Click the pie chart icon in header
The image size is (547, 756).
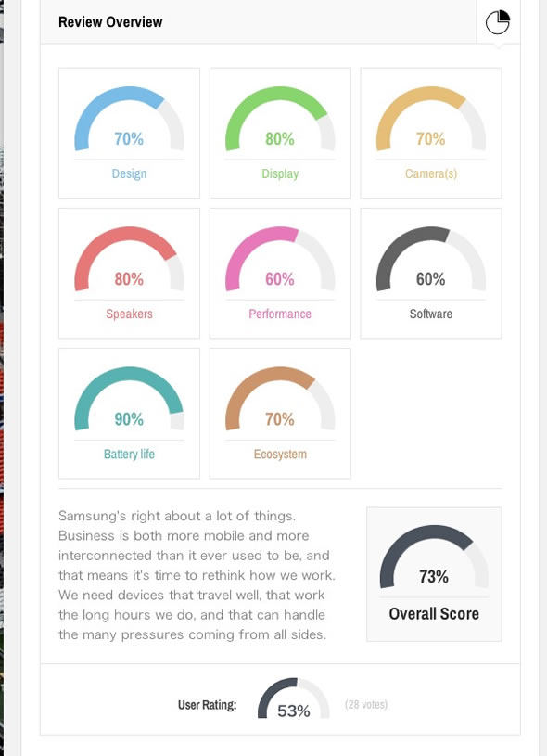point(497,22)
